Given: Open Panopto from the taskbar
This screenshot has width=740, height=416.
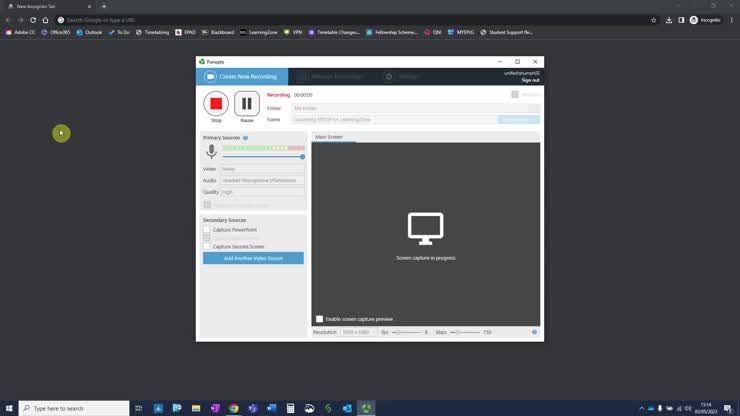Looking at the screenshot, I should click(366, 408).
